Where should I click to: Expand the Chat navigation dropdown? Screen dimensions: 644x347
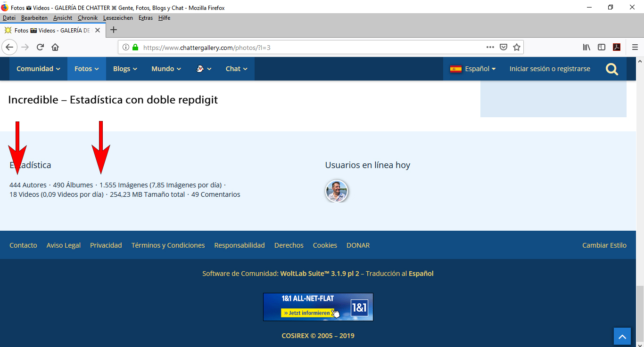236,69
